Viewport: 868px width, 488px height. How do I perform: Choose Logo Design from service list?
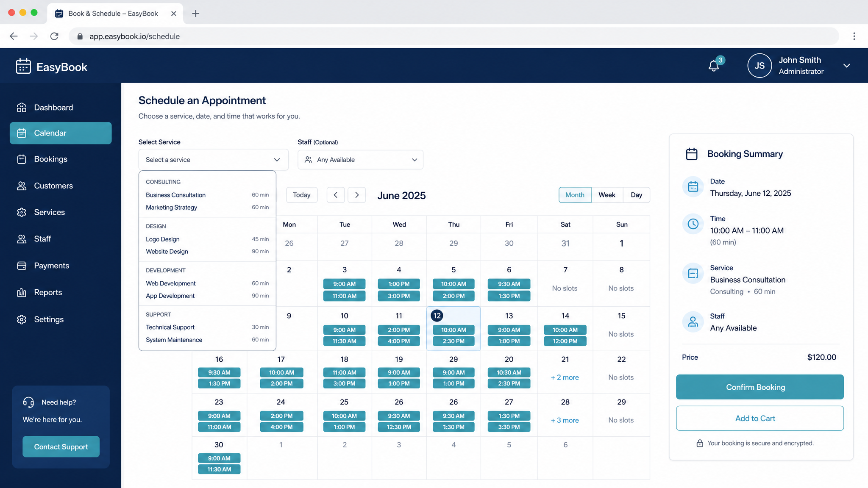point(207,239)
